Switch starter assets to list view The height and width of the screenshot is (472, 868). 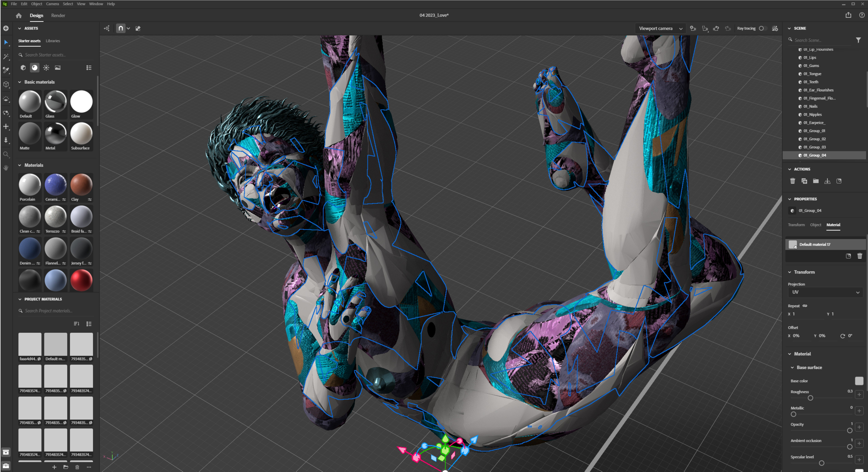(x=89, y=67)
